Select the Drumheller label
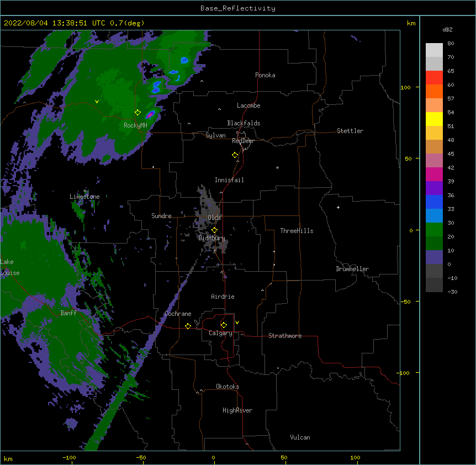 coord(352,269)
